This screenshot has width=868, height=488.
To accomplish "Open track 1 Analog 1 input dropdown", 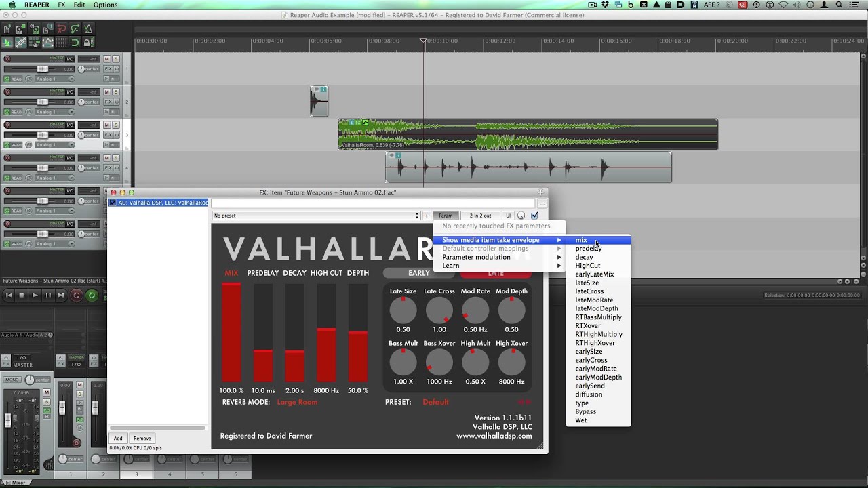I will tap(54, 79).
